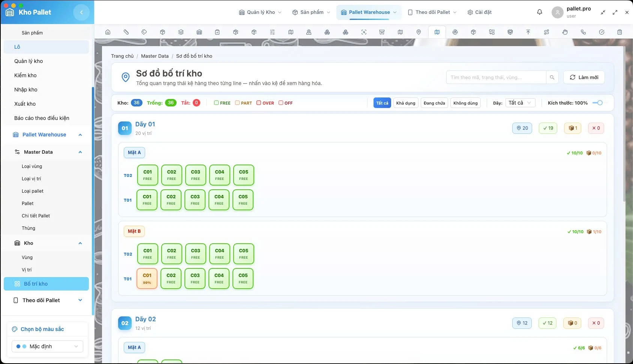Focus the Tìm theo mã search field

[496, 77]
